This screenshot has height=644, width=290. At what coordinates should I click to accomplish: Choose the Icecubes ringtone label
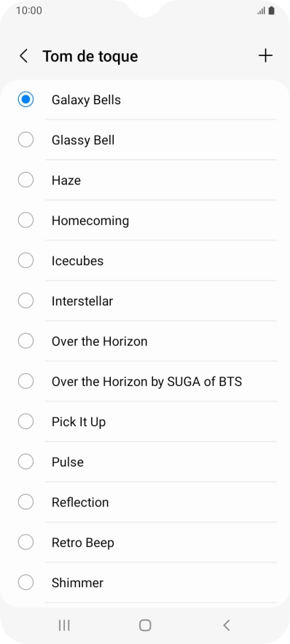(x=77, y=261)
